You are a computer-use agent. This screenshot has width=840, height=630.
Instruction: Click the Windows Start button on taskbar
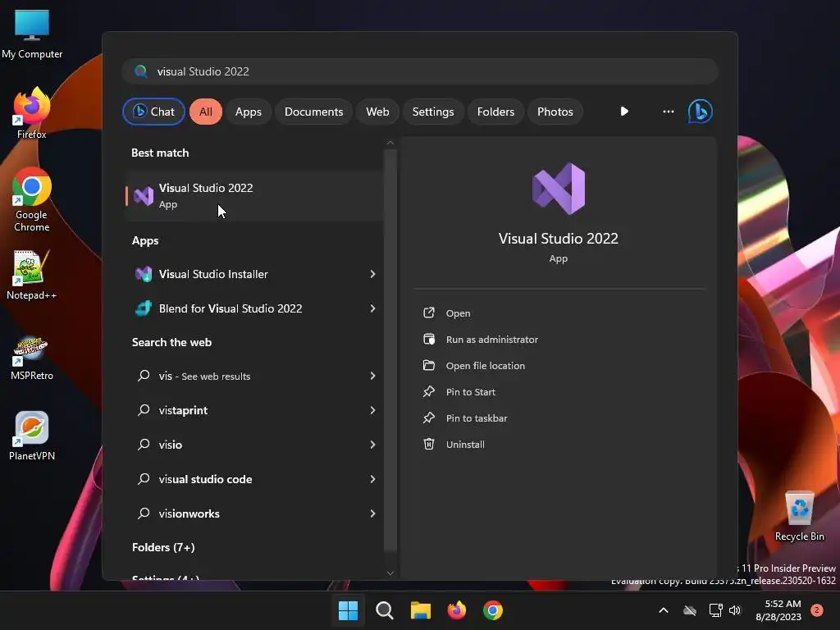pyautogui.click(x=348, y=610)
